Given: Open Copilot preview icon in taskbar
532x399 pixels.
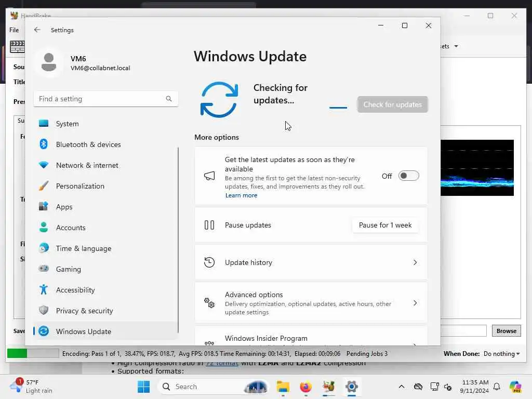Looking at the screenshot, I should [x=515, y=387].
